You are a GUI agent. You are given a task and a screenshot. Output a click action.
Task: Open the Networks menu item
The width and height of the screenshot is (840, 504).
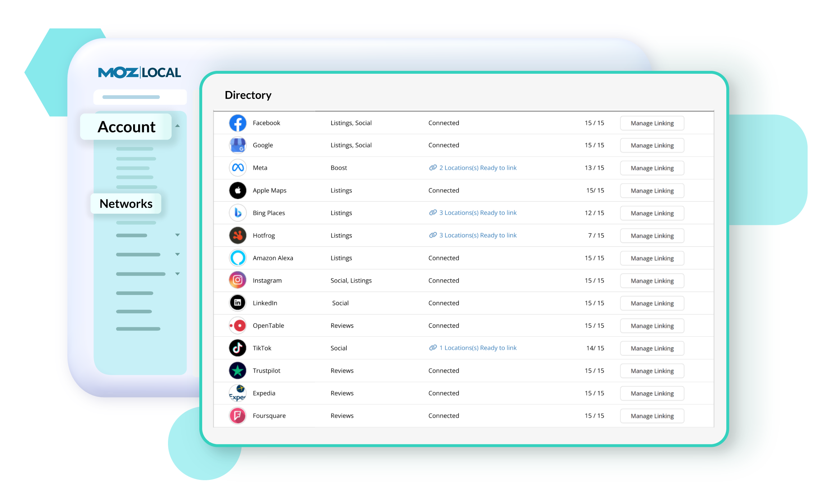126,204
